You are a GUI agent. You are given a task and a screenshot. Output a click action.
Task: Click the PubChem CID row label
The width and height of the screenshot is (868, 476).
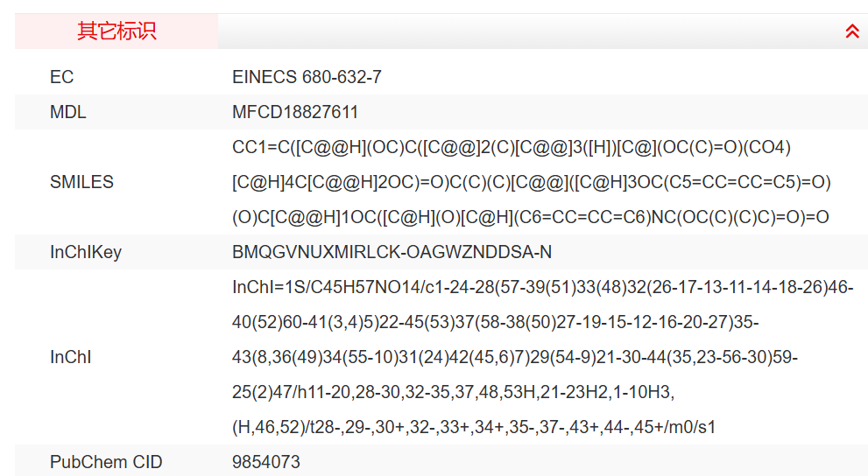pyautogui.click(x=106, y=462)
